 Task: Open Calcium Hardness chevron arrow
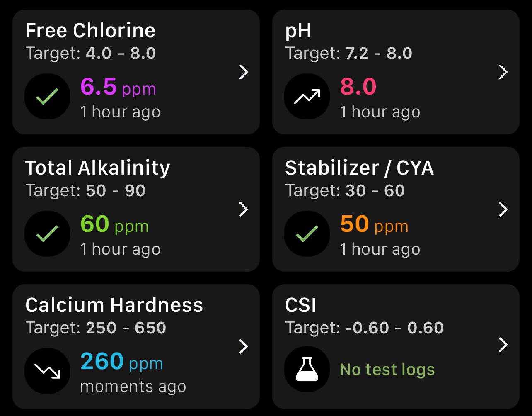[244, 347]
